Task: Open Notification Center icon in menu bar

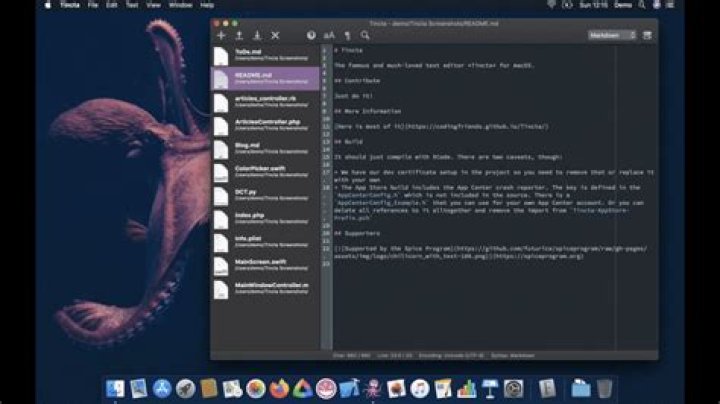Action: 671,5
